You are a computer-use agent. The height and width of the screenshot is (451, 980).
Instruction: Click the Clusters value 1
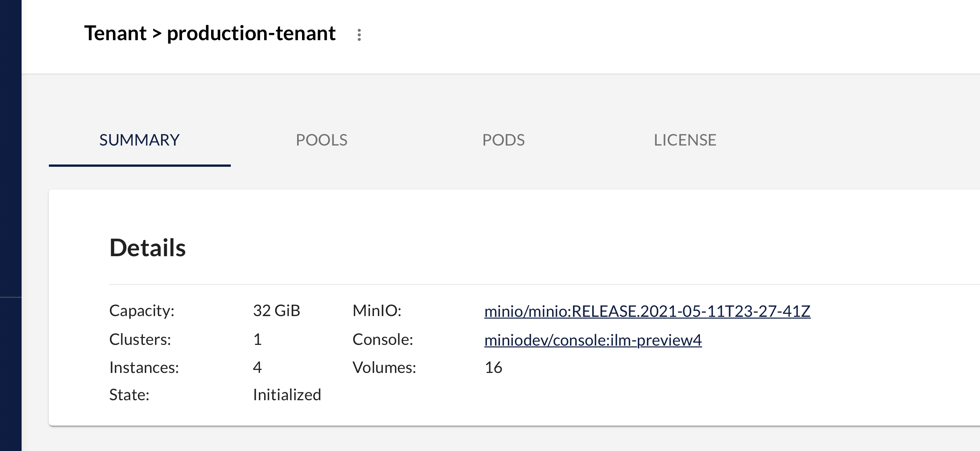point(257,339)
